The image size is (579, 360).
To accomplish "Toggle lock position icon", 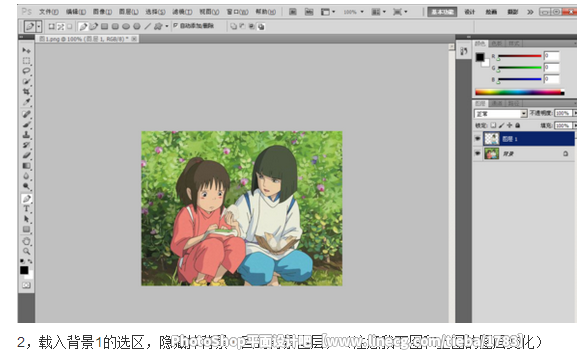I will point(510,126).
